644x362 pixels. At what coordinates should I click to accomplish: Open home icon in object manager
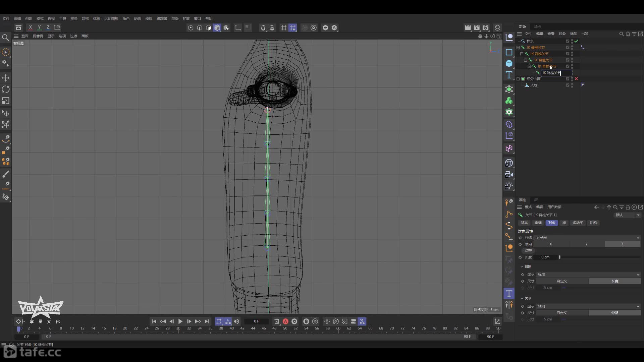pos(628,34)
